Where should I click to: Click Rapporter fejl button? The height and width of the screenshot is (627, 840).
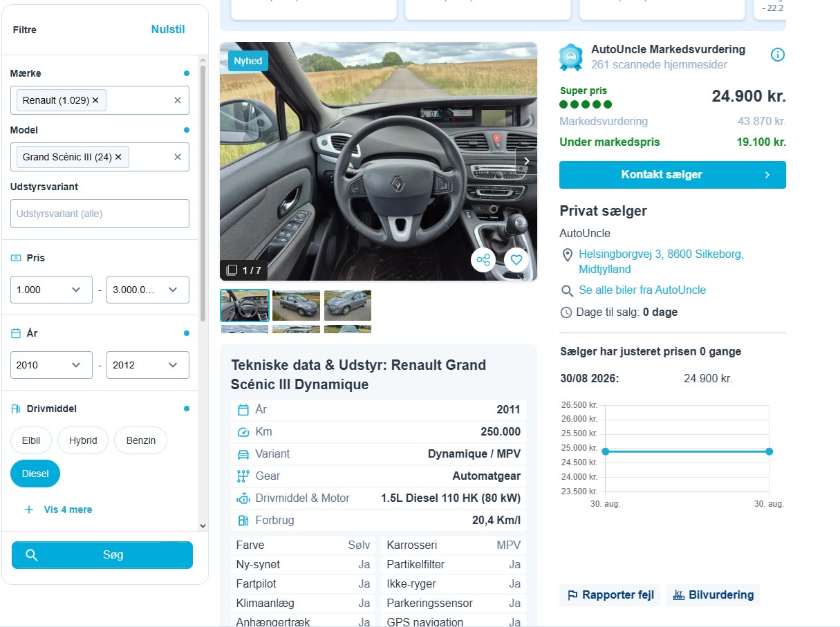click(610, 595)
